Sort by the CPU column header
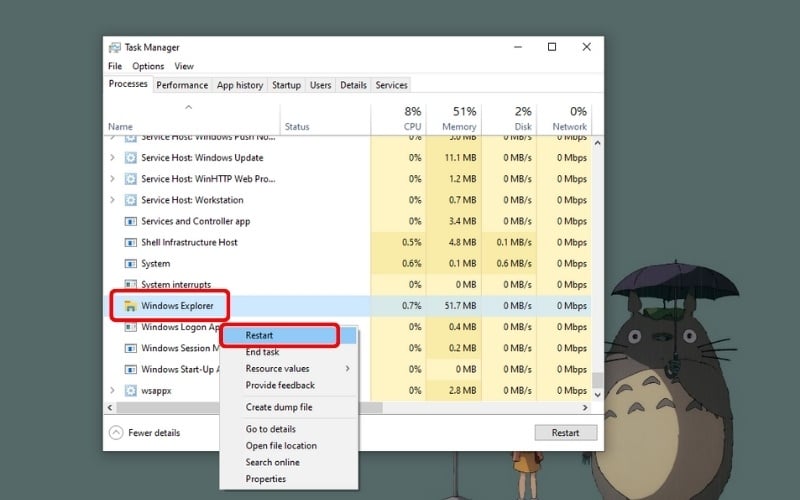The width and height of the screenshot is (800, 500). 398,118
